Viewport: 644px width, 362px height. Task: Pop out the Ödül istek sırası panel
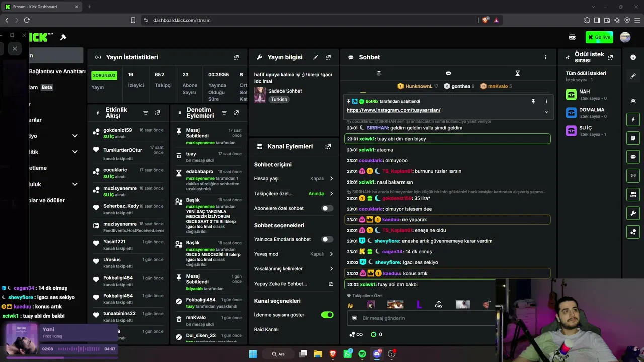(610, 57)
